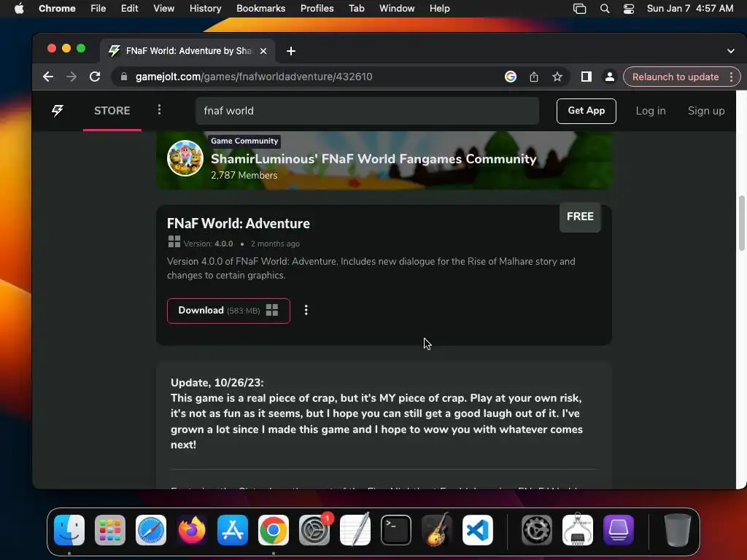Launch Firefox from the dock

click(192, 530)
